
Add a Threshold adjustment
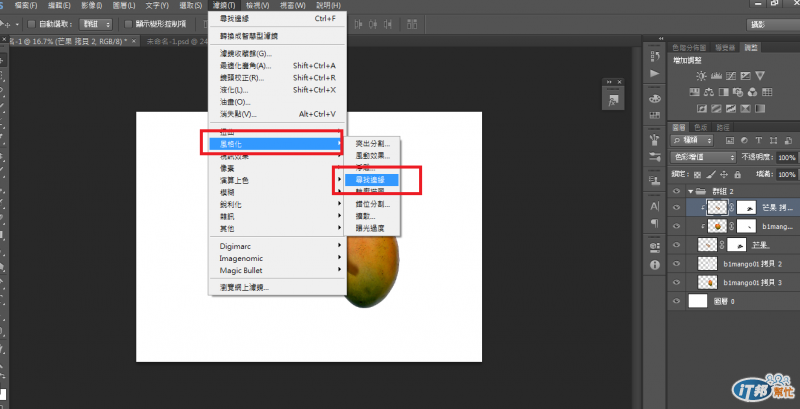731,108
